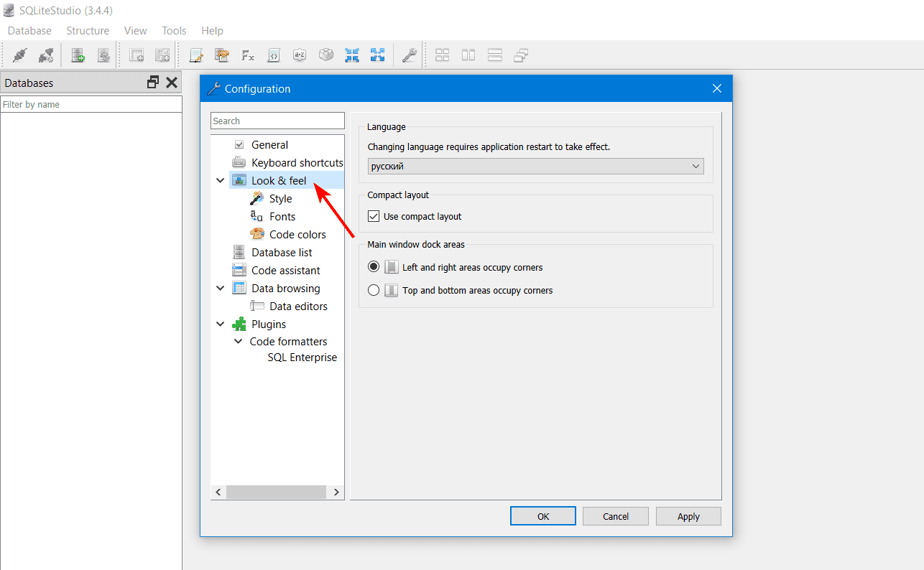The height and width of the screenshot is (570, 924).
Task: Open the Tools menu
Action: [174, 31]
